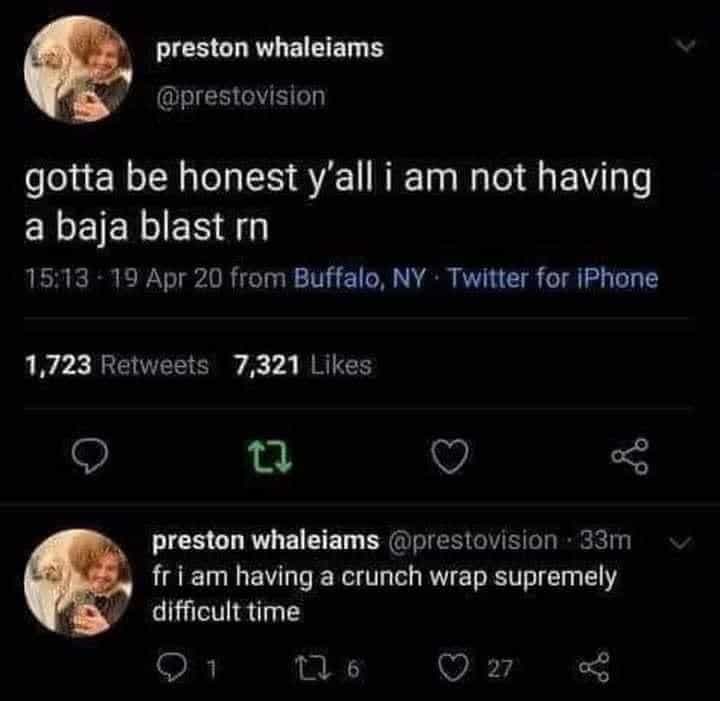Reply to the main baja blast tweet
Viewport: 720px width, 701px height.
[x=95, y=455]
